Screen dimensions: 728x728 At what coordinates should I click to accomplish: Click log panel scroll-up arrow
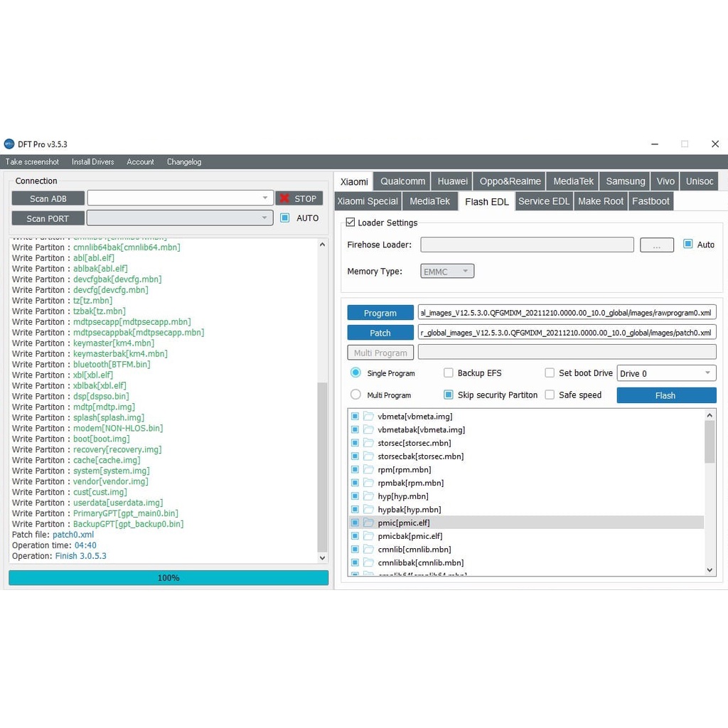322,245
